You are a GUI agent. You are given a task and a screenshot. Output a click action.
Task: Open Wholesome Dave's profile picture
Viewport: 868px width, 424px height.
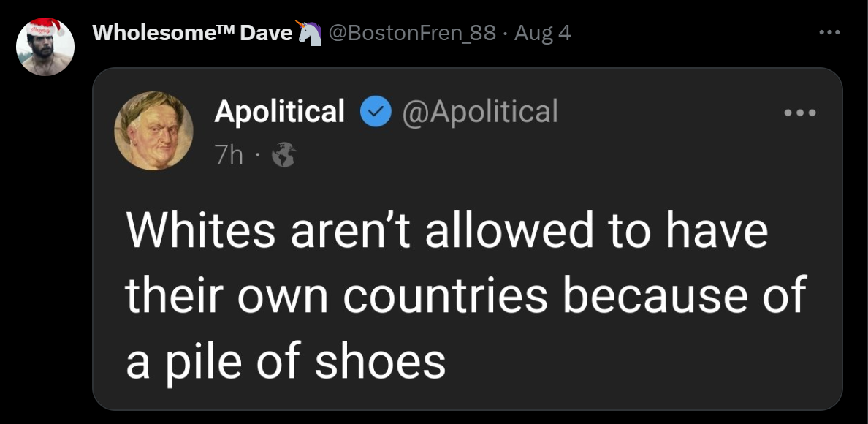click(x=45, y=48)
